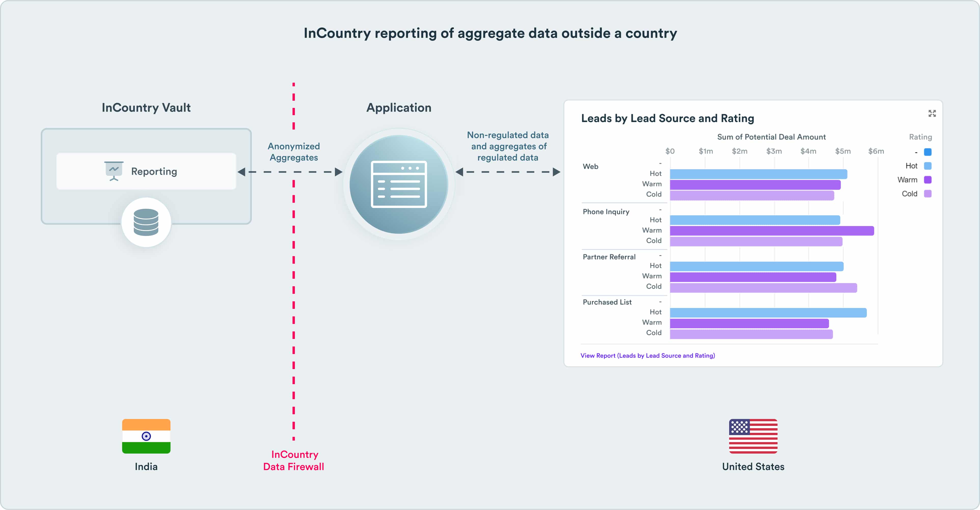Click the Purchased List Warm bar
This screenshot has height=510, width=980.
[x=750, y=323]
